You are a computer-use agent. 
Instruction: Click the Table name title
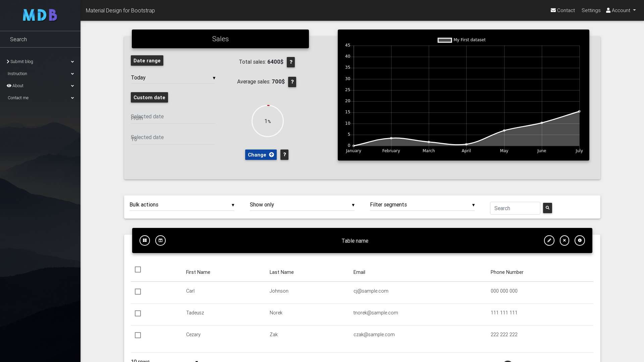[355, 241]
